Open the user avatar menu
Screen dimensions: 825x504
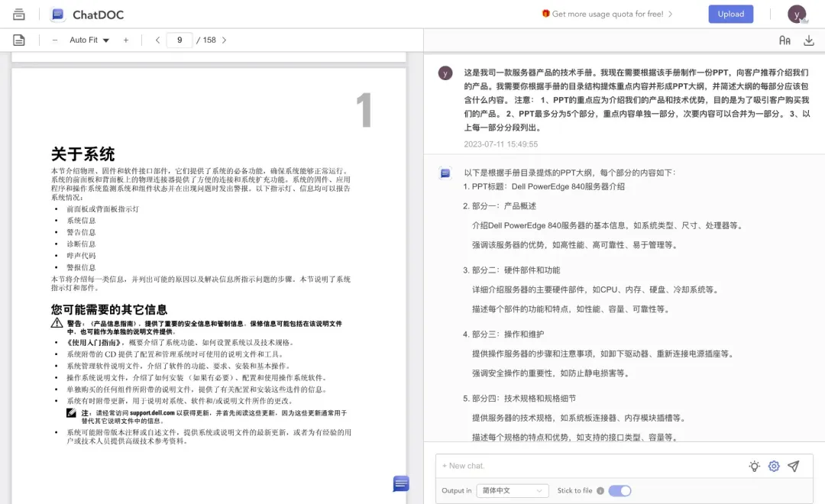pos(796,14)
